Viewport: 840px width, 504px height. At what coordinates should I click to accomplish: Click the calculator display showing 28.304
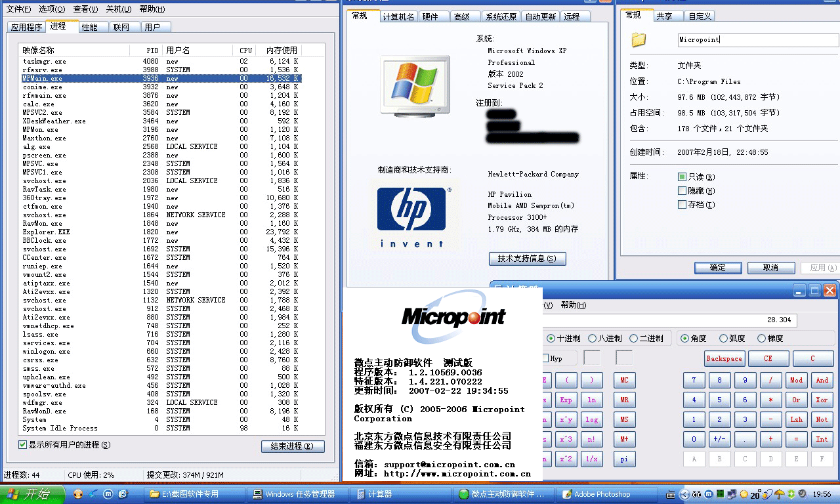(669, 320)
